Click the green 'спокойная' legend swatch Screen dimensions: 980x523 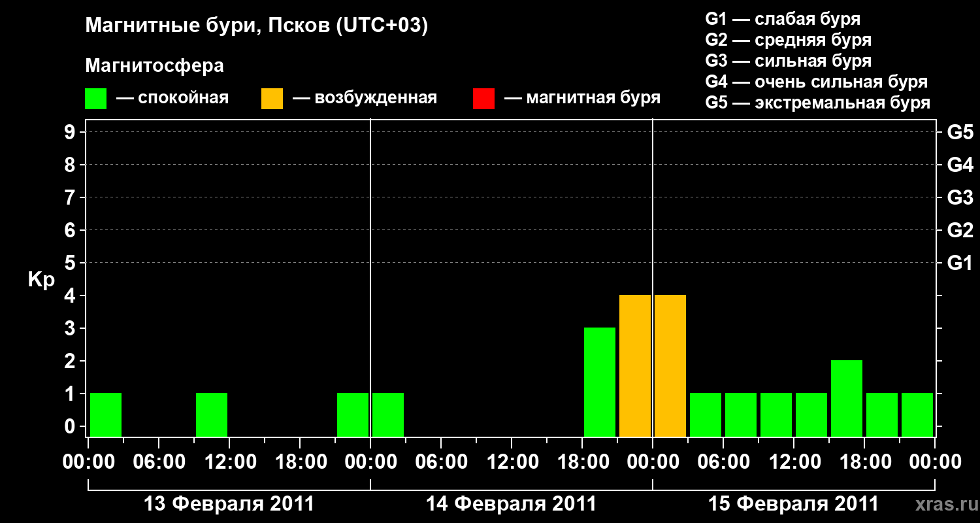pyautogui.click(x=95, y=99)
